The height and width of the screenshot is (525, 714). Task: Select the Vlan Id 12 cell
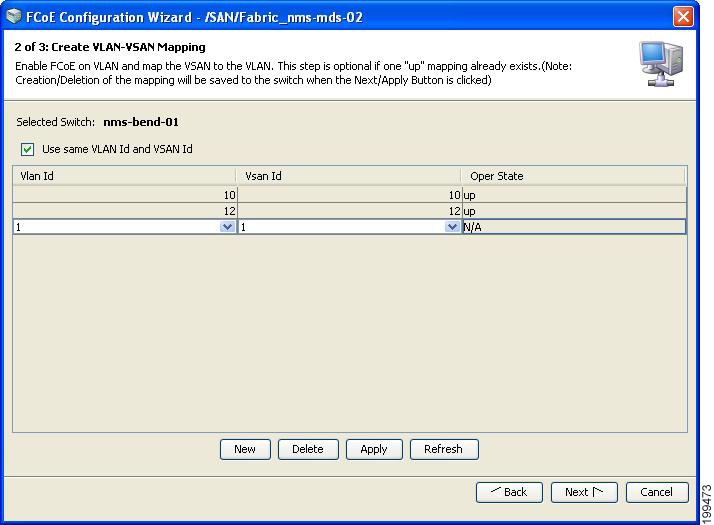(125, 211)
